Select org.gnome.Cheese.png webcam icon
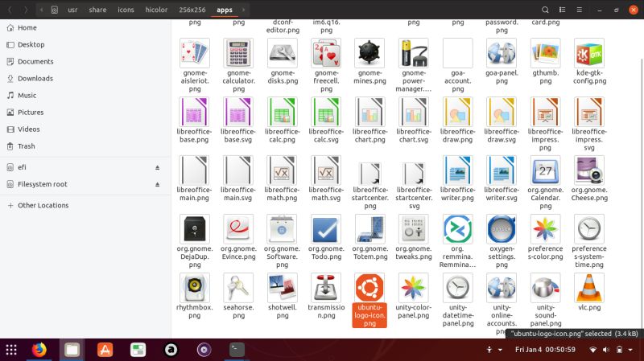644x361 pixels. (x=589, y=170)
